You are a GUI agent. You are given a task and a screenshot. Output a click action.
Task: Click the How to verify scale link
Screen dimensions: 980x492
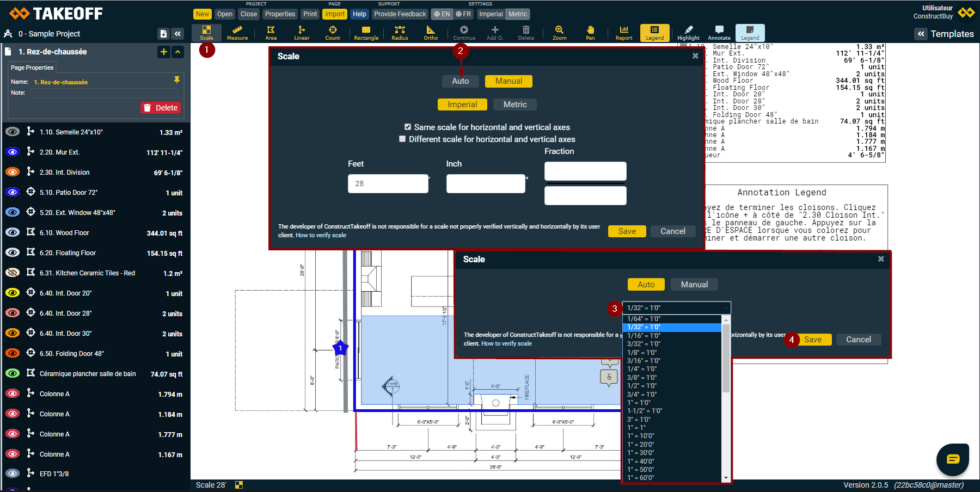[x=321, y=236]
